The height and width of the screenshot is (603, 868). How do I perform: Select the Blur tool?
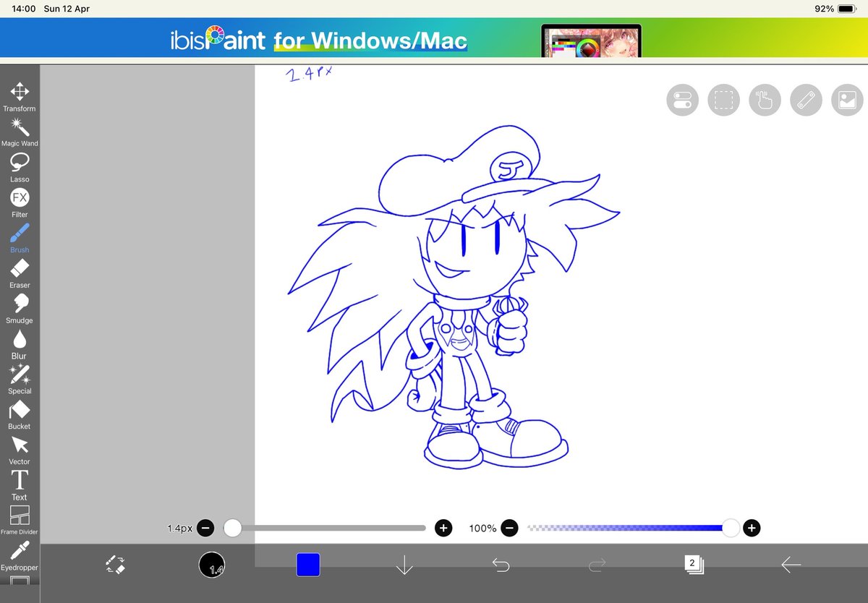point(20,344)
